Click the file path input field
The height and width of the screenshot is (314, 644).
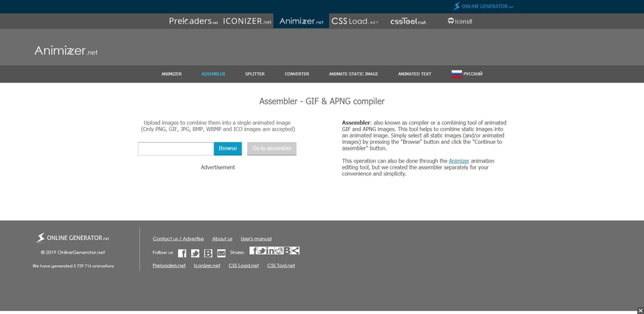click(175, 148)
